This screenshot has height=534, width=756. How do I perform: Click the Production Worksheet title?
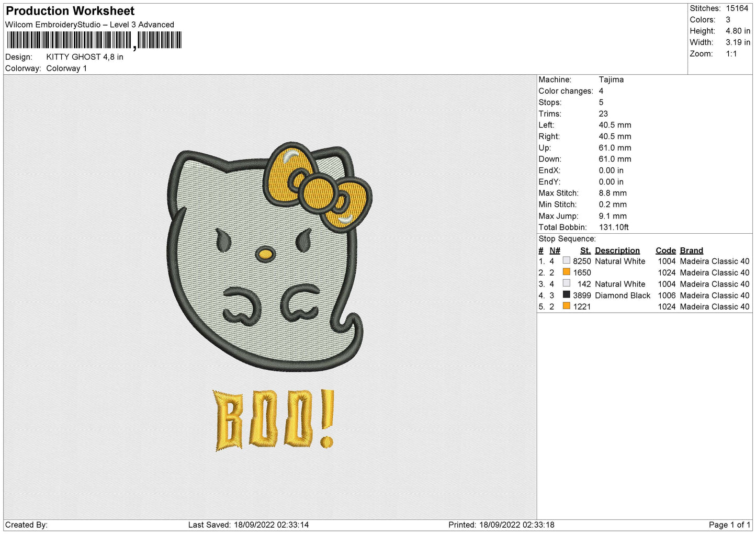click(70, 11)
